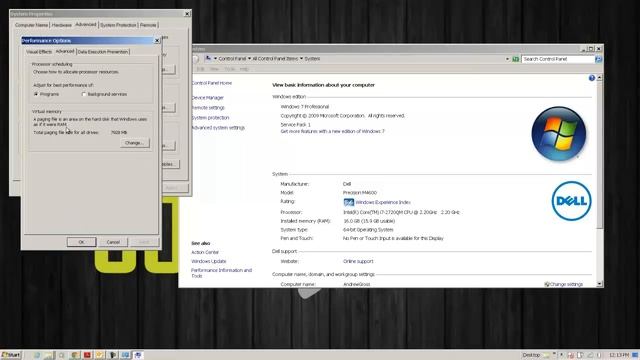Click Change settings link for computer name
Image resolution: width=640 pixels, height=360 pixels.
pos(566,284)
